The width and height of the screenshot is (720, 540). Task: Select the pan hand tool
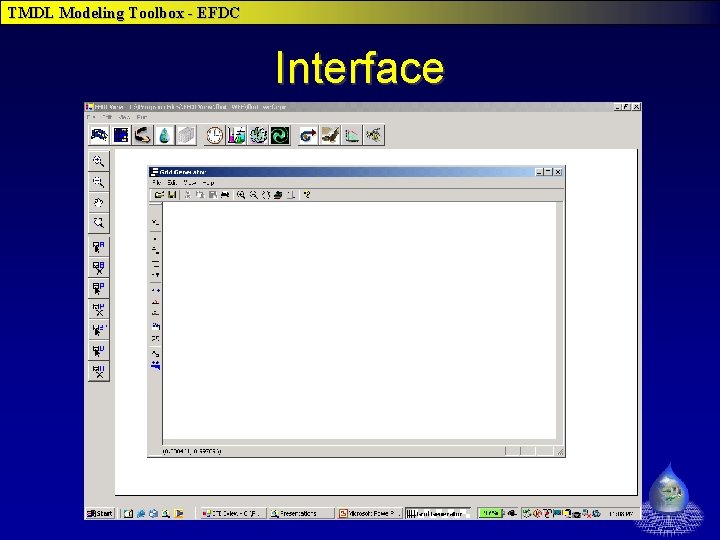tap(99, 202)
